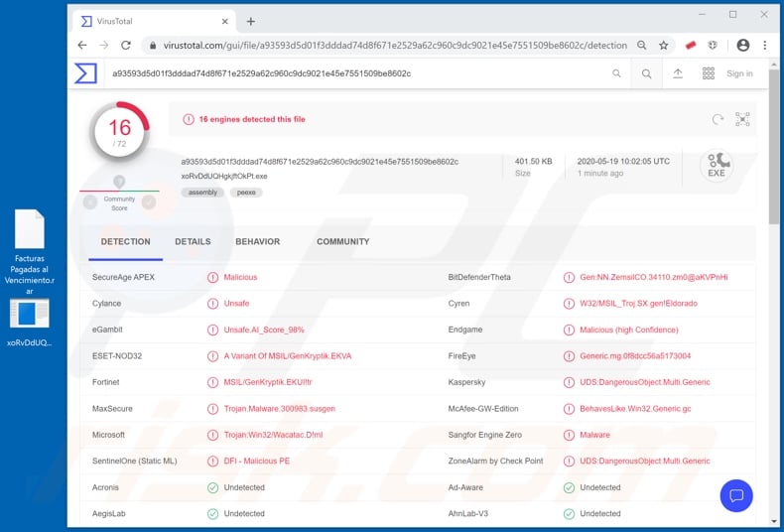The width and height of the screenshot is (784, 532).
Task: Click the Fortinet MSIL/GenKryptik result
Action: (x=268, y=382)
